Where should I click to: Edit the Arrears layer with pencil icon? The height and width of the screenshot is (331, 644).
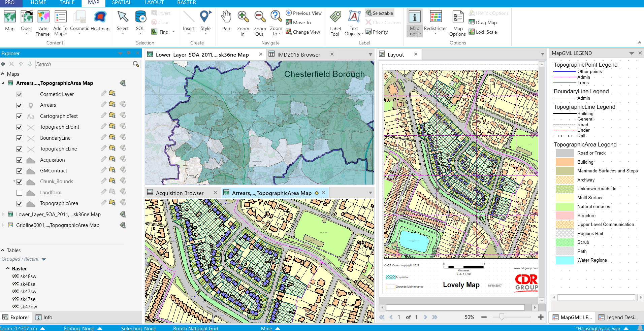103,104
